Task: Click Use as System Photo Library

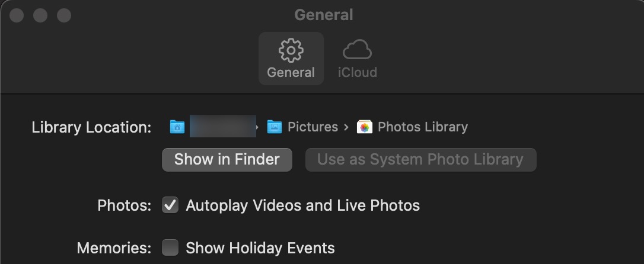Action: [420, 159]
